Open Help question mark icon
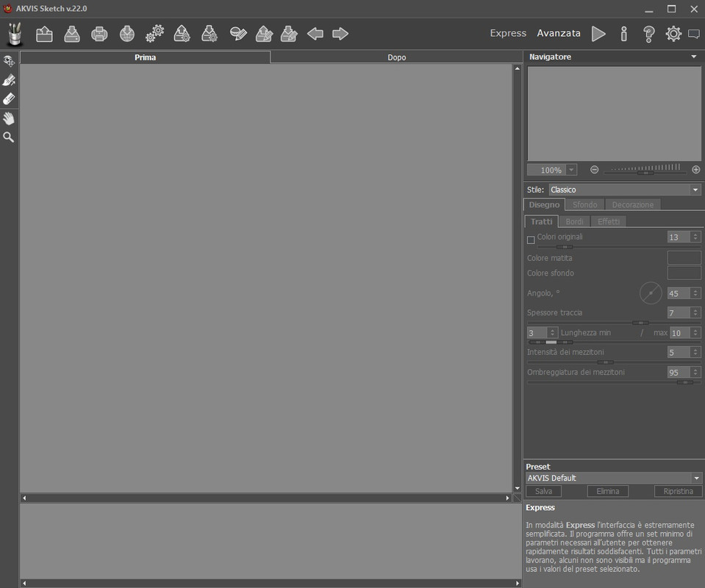 [x=649, y=34]
